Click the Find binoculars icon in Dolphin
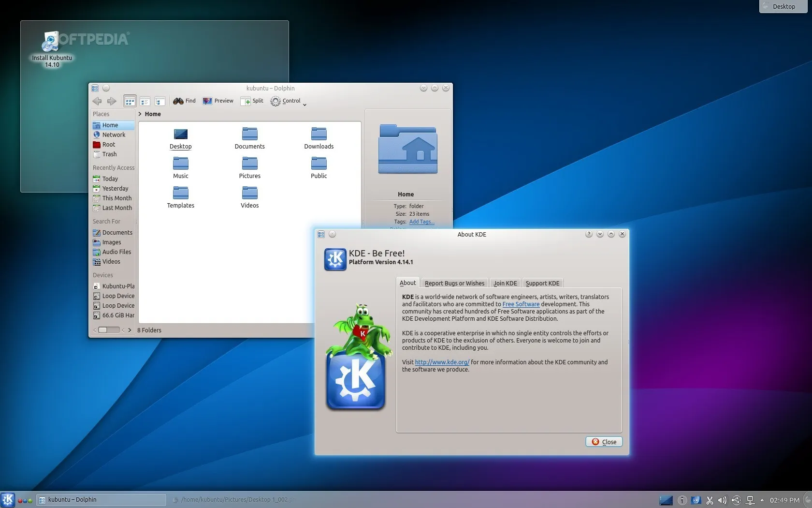The width and height of the screenshot is (812, 508). (178, 101)
